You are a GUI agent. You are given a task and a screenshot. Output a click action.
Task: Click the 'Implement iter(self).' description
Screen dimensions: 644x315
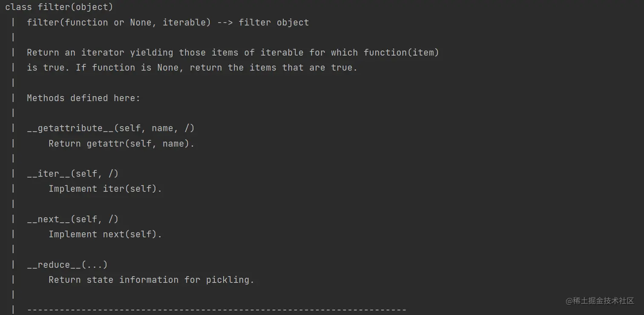point(105,189)
